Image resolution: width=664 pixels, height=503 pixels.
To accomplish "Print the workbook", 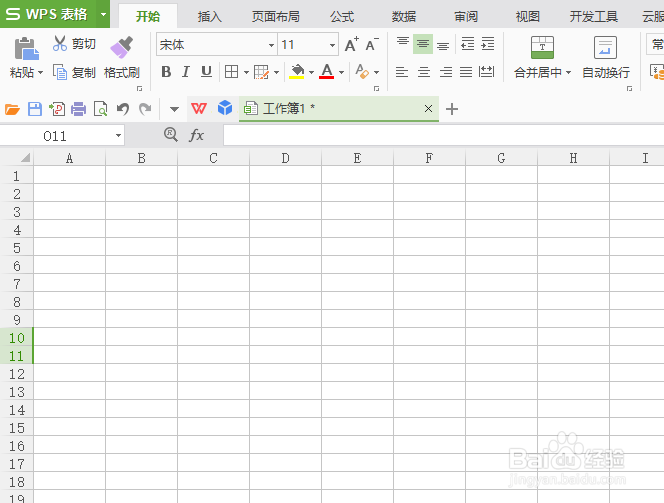I will 78,109.
